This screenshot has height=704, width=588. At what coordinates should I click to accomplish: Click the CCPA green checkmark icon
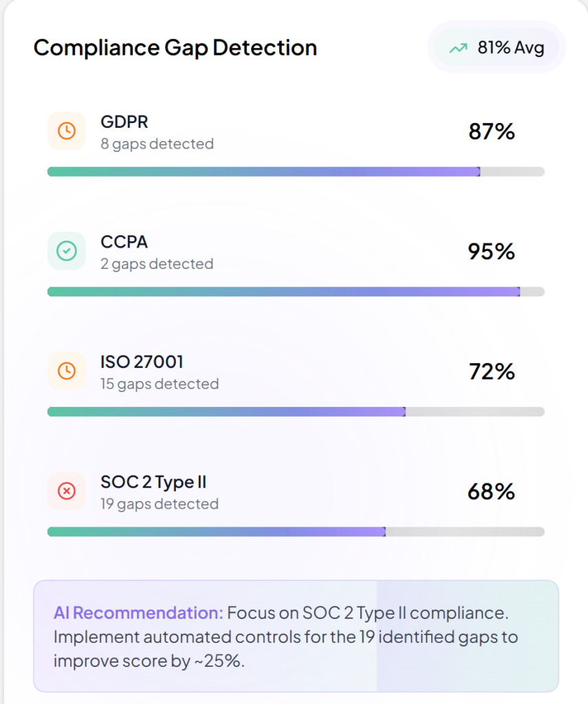tap(67, 251)
